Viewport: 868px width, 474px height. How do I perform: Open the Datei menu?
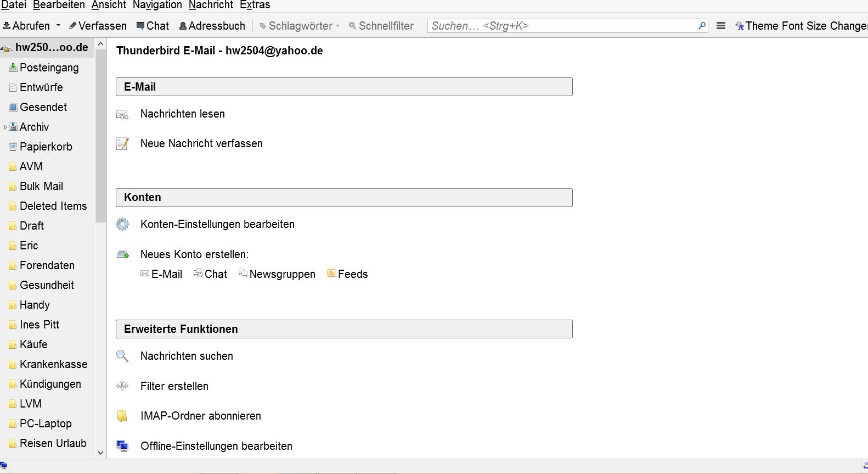14,5
